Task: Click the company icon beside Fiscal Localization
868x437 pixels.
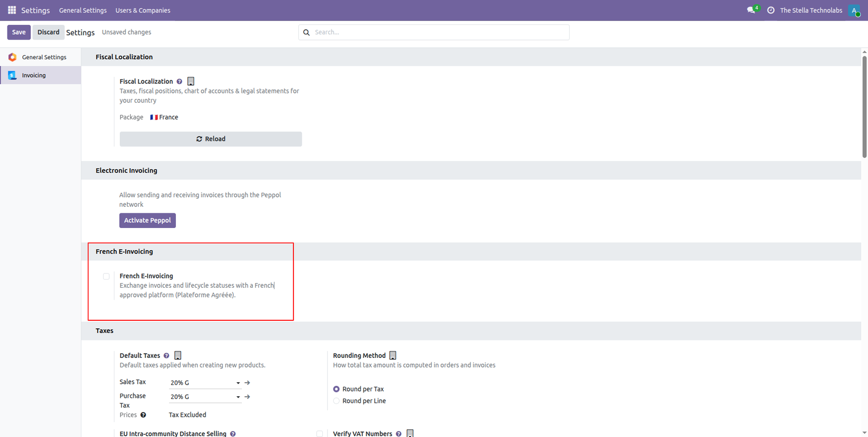Action: pyautogui.click(x=191, y=81)
